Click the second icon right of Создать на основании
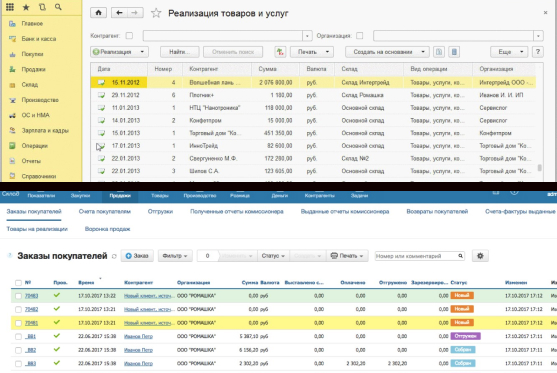 (x=454, y=52)
